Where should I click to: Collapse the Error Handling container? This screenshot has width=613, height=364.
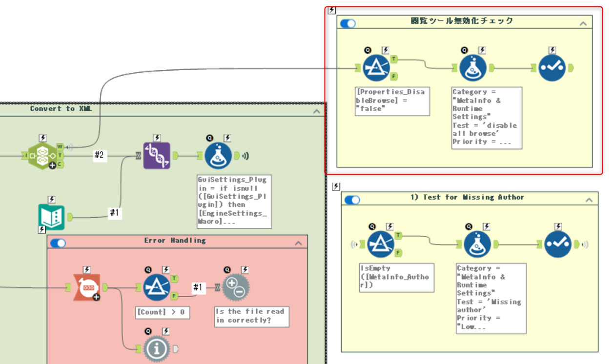[298, 243]
